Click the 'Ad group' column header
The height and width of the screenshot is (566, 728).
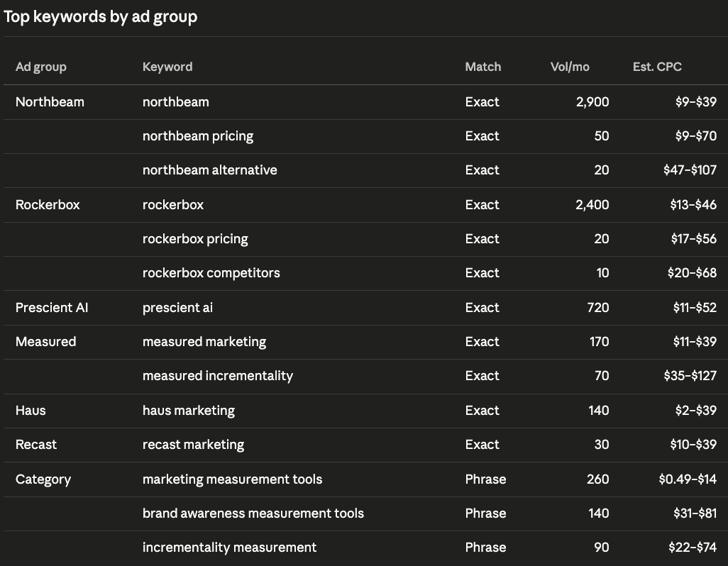[41, 67]
